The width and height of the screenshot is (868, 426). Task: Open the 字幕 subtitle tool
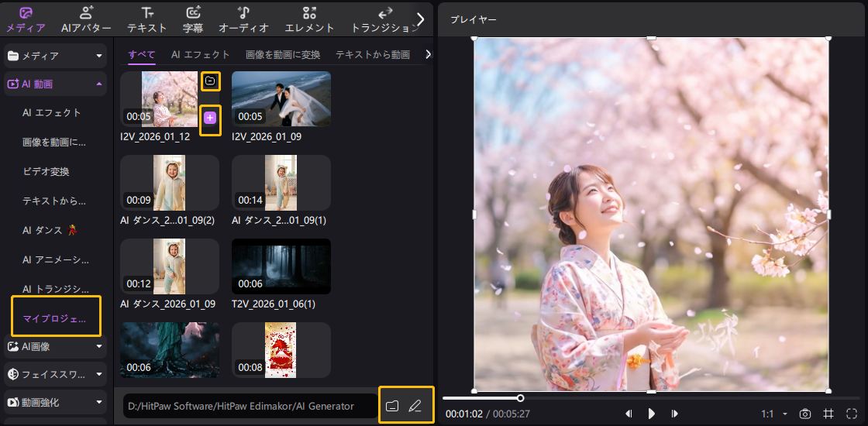click(x=193, y=20)
